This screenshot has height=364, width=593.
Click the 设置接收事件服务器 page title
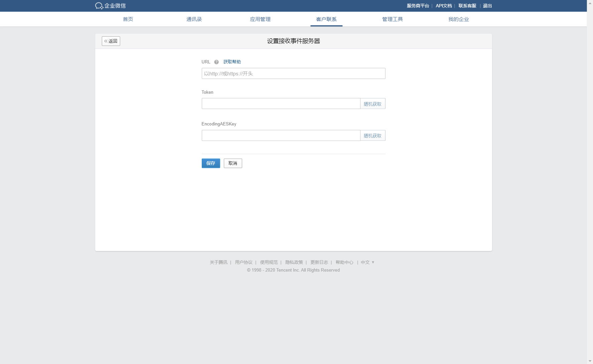[x=293, y=41]
